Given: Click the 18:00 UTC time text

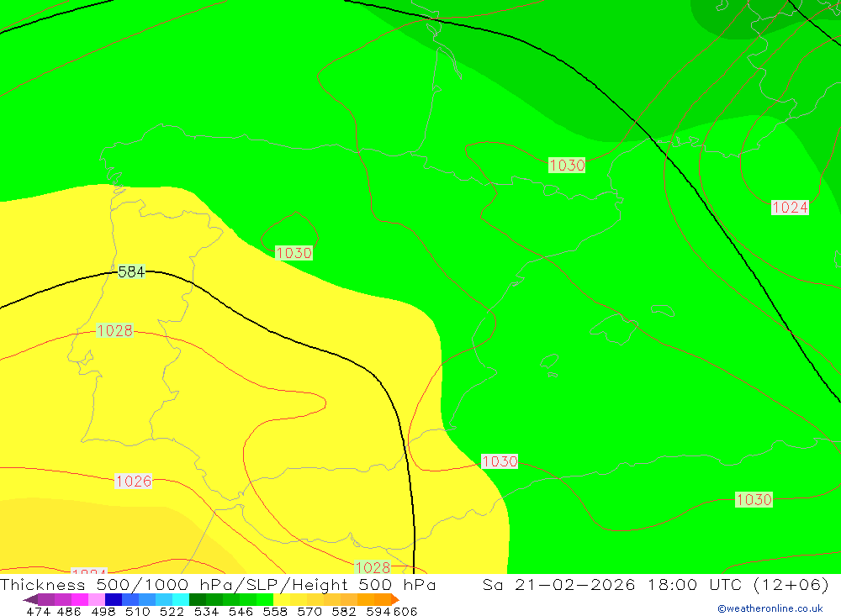Looking at the screenshot, I should [x=695, y=584].
